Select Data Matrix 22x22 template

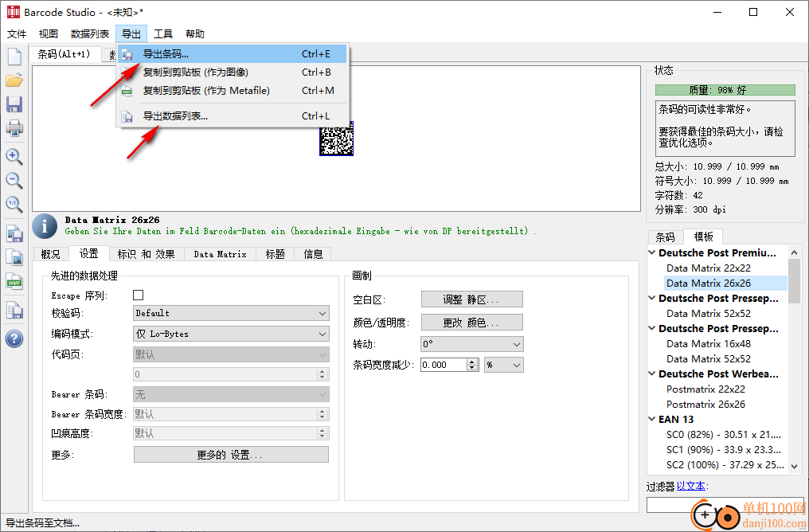pyautogui.click(x=709, y=268)
